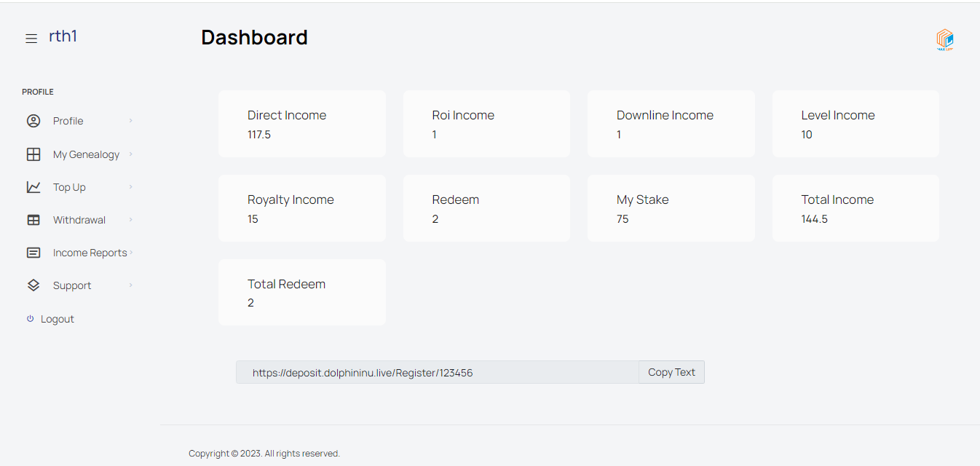The width and height of the screenshot is (980, 466).
Task: Select the Direct Income card
Action: [x=301, y=124]
